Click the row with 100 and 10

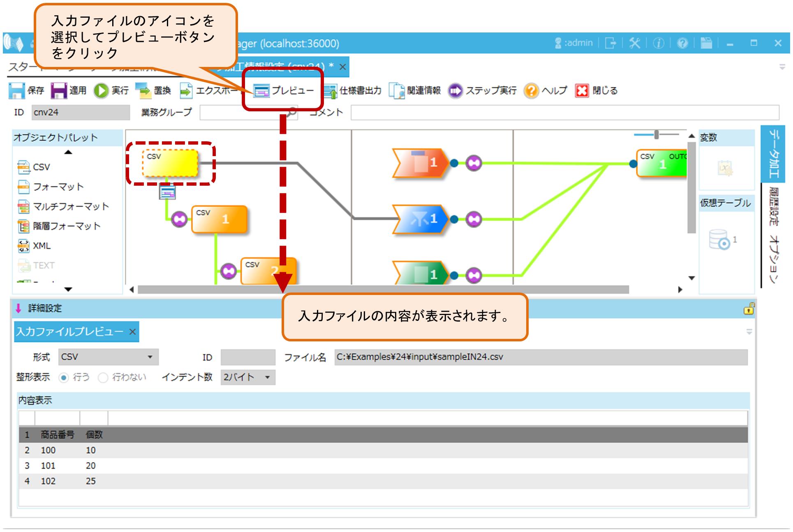[x=383, y=450]
